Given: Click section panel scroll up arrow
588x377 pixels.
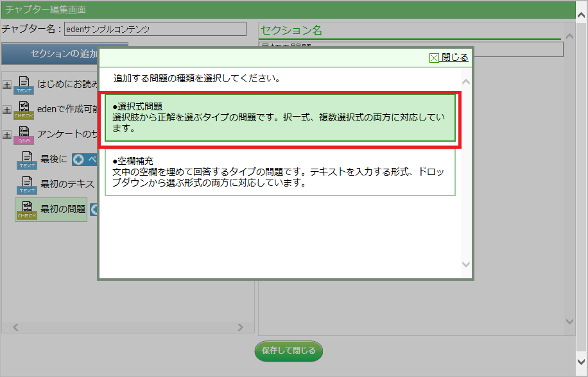Looking at the screenshot, I should coord(569,37).
